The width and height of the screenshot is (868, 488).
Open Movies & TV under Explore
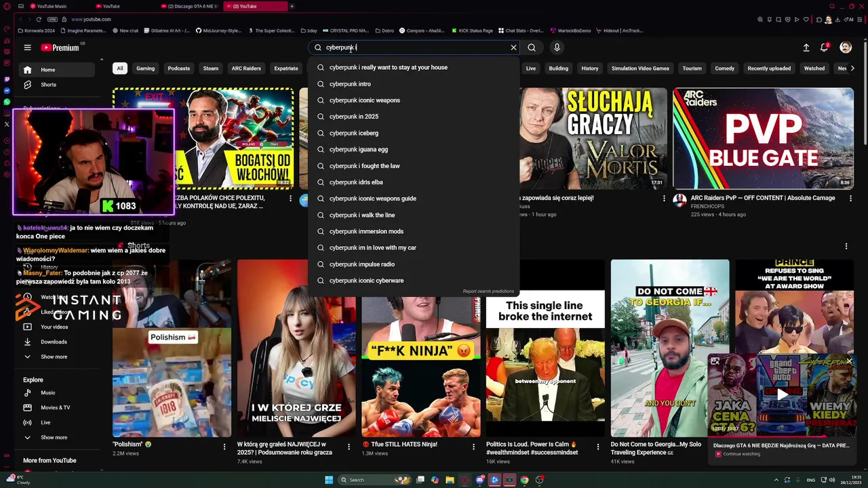tap(57, 407)
